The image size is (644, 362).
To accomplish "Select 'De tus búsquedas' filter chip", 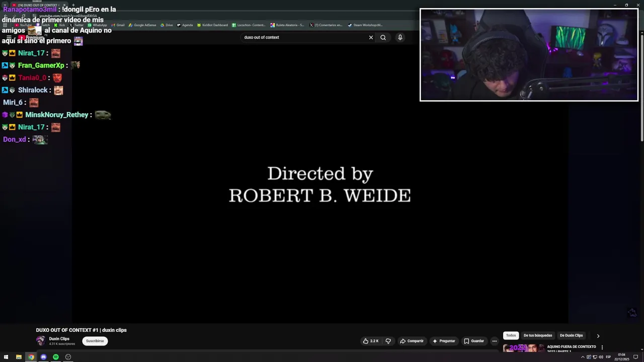I will click(538, 335).
